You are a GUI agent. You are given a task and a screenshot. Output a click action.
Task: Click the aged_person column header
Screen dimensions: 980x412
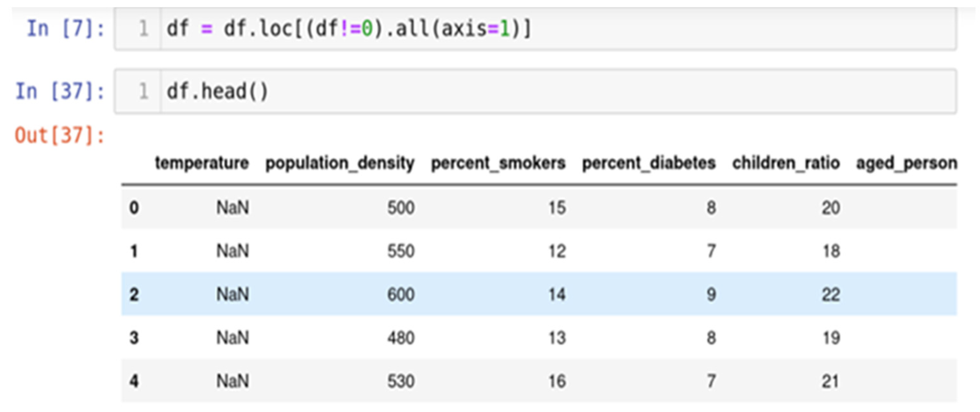[x=906, y=163]
